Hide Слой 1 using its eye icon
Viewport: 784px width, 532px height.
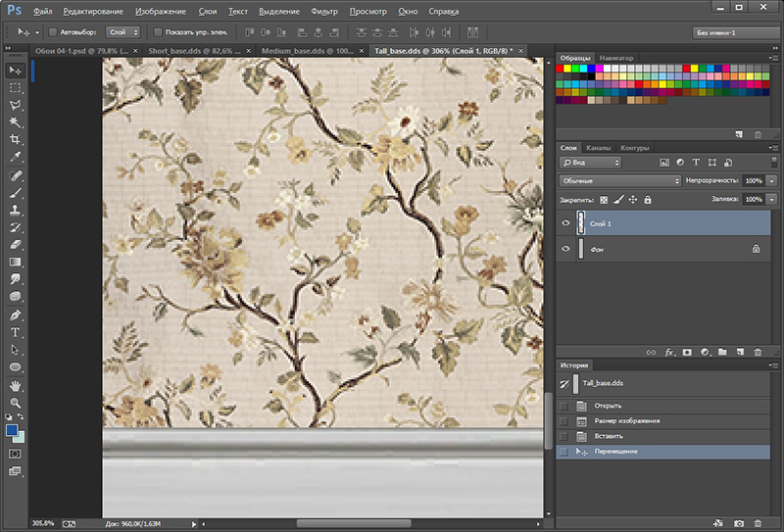(x=565, y=223)
